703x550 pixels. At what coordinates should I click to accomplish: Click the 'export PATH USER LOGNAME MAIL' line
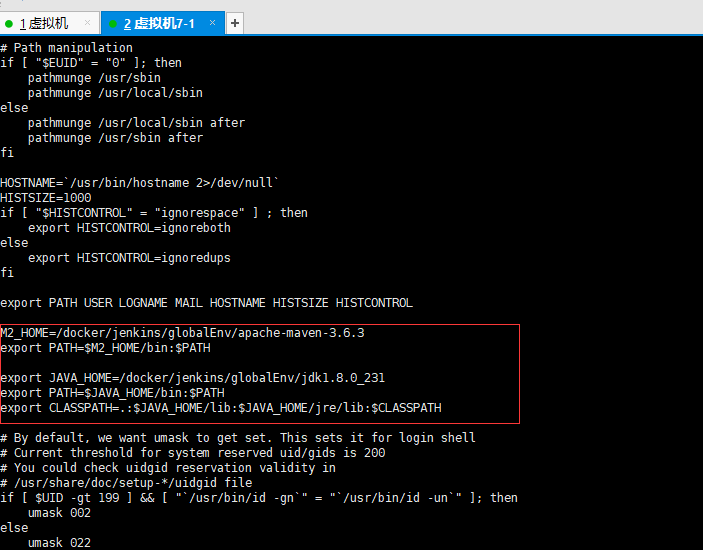coord(206,302)
